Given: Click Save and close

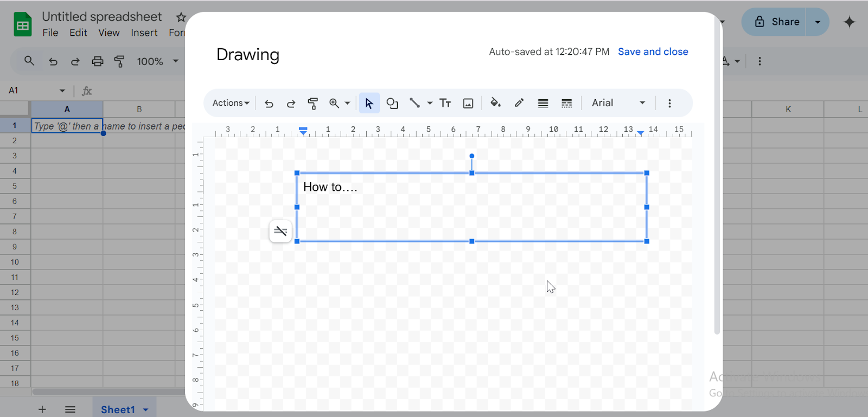Looking at the screenshot, I should coord(653,52).
